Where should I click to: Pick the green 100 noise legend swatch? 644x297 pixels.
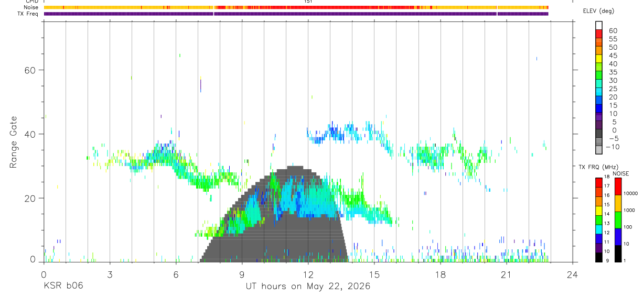click(x=618, y=220)
